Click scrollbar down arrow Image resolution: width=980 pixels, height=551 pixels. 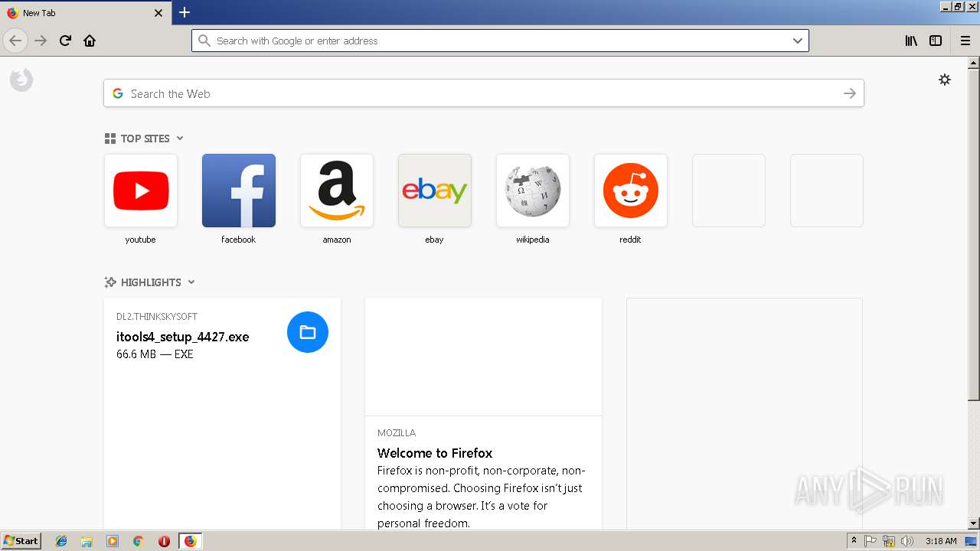coord(974,523)
